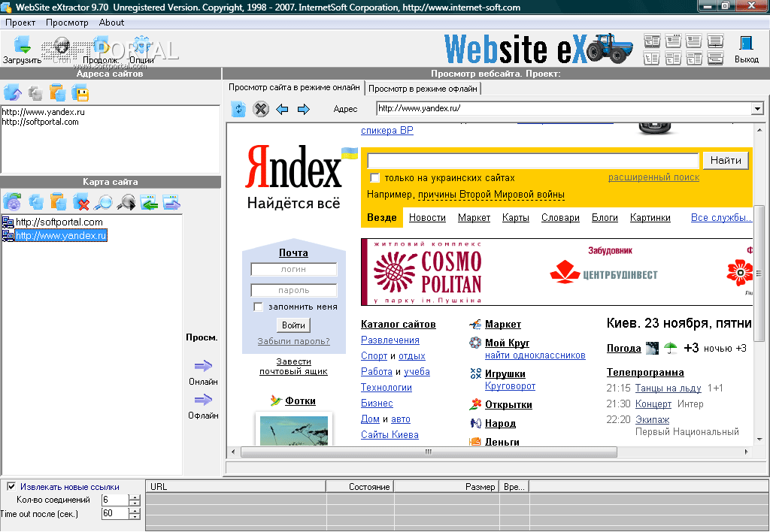Viewport: 770px width, 532px height.
Task: Click the window icon with purple right arrow
Action: tap(172, 201)
